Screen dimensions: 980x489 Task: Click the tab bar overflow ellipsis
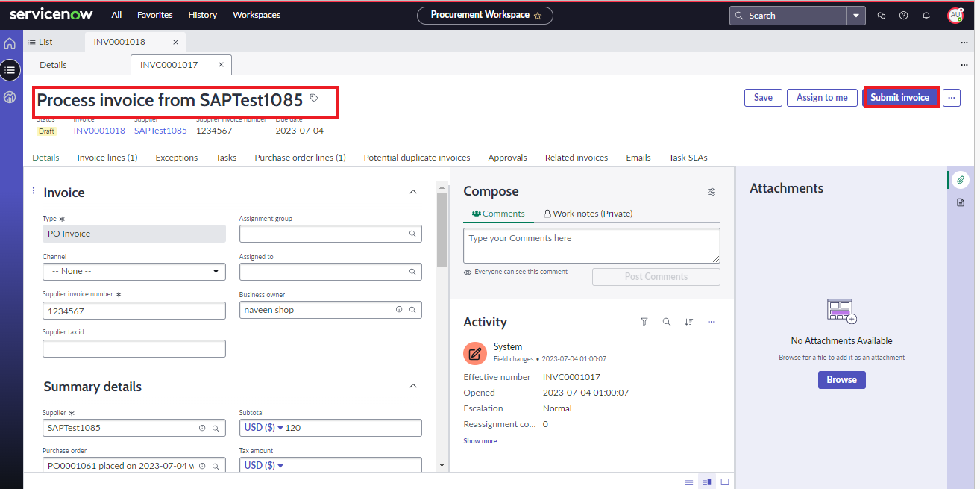point(964,43)
